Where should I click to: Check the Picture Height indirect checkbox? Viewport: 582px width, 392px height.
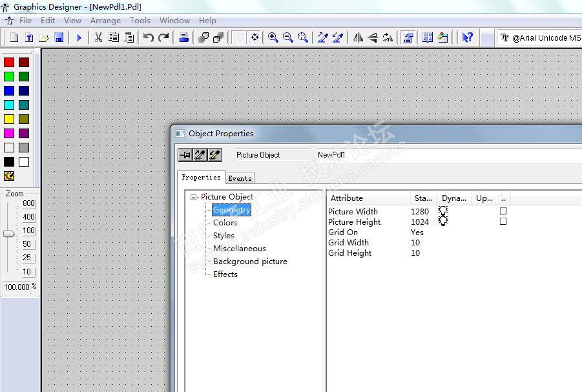[x=503, y=222]
